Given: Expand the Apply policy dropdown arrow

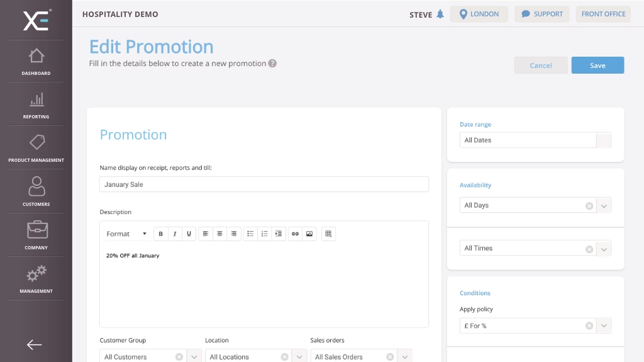Looking at the screenshot, I should point(604,326).
